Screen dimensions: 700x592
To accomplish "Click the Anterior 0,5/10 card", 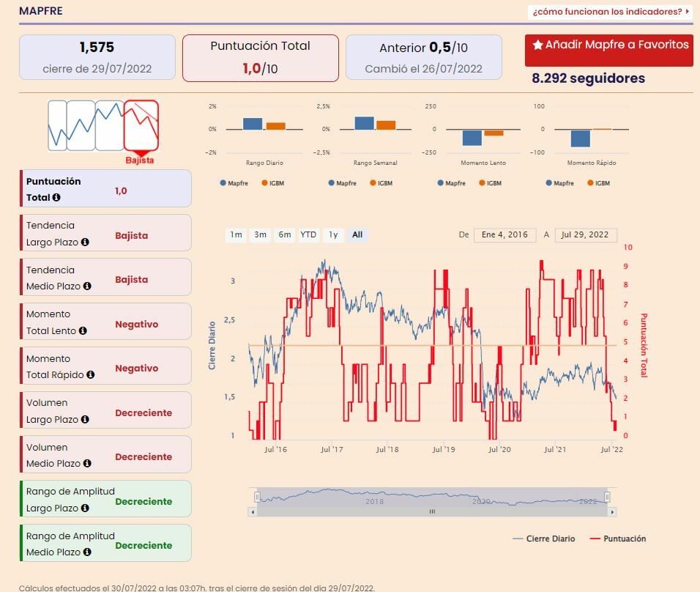I will pyautogui.click(x=424, y=57).
